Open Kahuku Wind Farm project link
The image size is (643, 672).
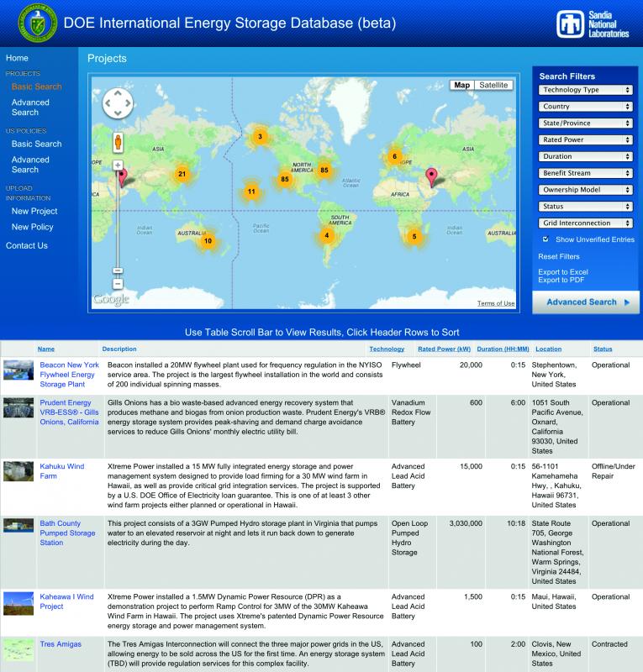(x=62, y=471)
